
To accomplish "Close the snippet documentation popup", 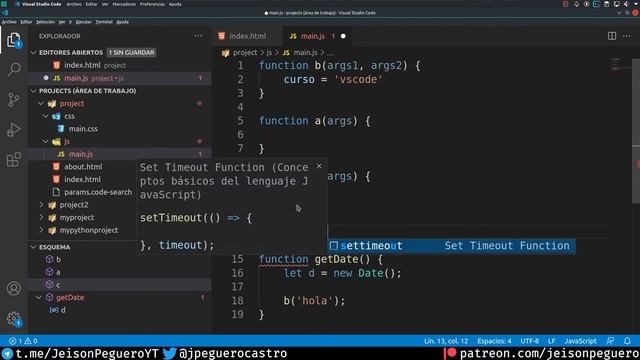I will (x=319, y=166).
